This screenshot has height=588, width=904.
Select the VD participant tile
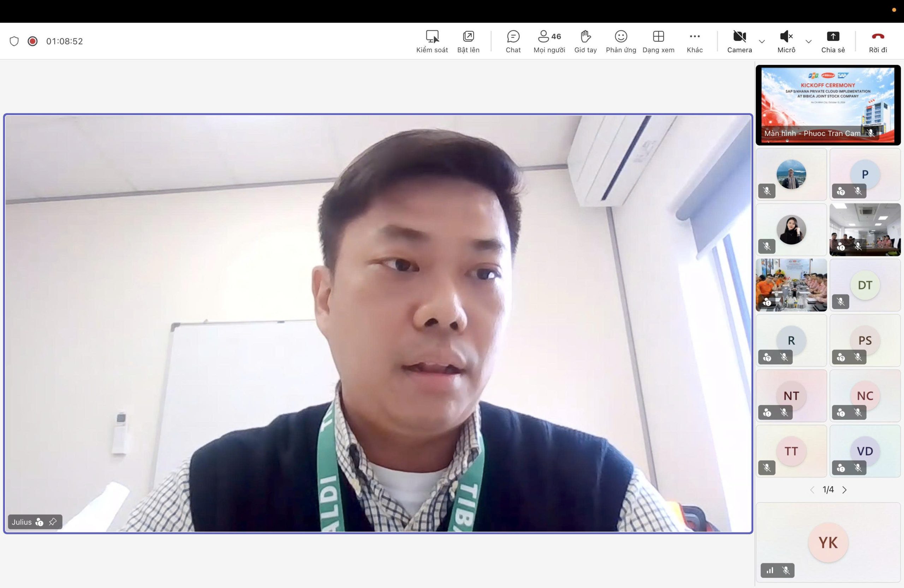pos(865,451)
